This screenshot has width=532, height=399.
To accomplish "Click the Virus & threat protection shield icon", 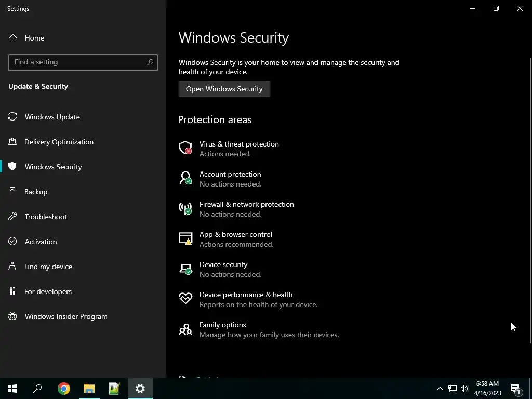I will click(185, 148).
